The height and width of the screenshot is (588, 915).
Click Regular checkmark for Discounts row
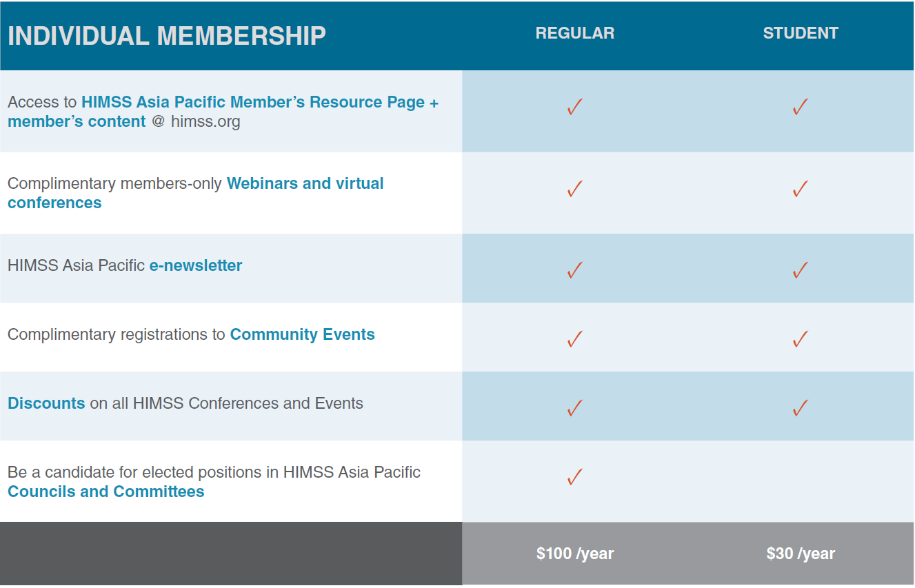tap(574, 408)
